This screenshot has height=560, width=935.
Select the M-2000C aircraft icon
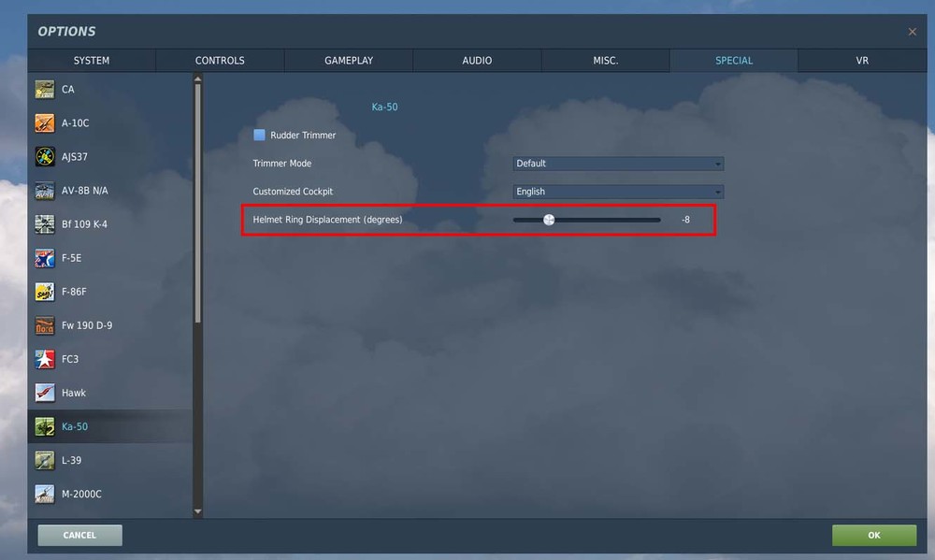tap(45, 494)
